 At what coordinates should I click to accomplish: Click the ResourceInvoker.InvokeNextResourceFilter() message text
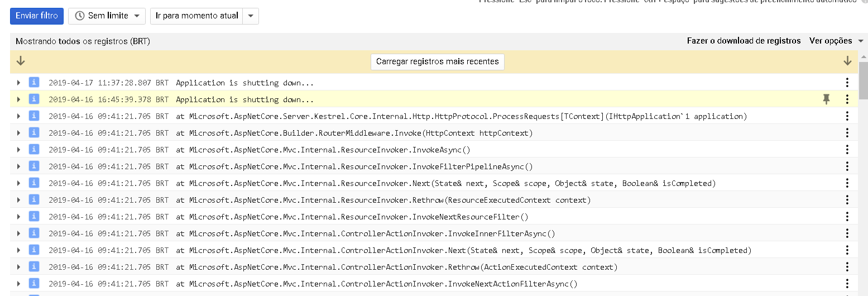(x=352, y=217)
